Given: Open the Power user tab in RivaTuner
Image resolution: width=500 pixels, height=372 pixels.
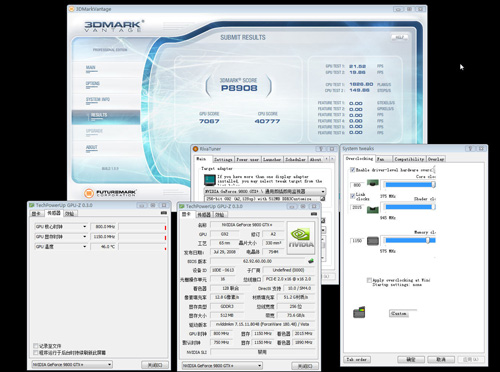Looking at the screenshot, I should coord(247,160).
